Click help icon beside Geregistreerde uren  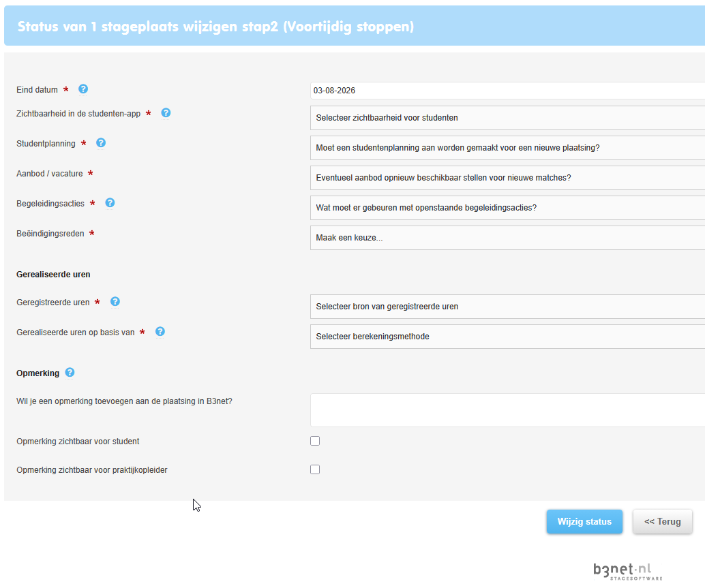[115, 301]
